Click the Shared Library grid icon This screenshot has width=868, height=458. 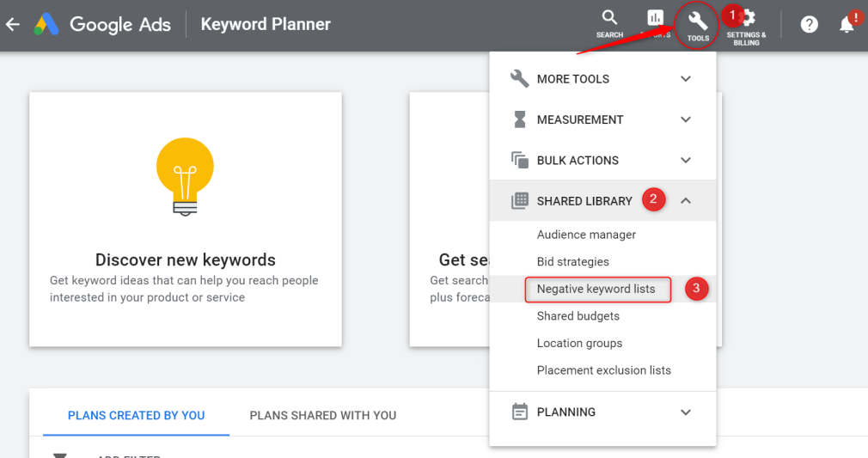point(519,200)
